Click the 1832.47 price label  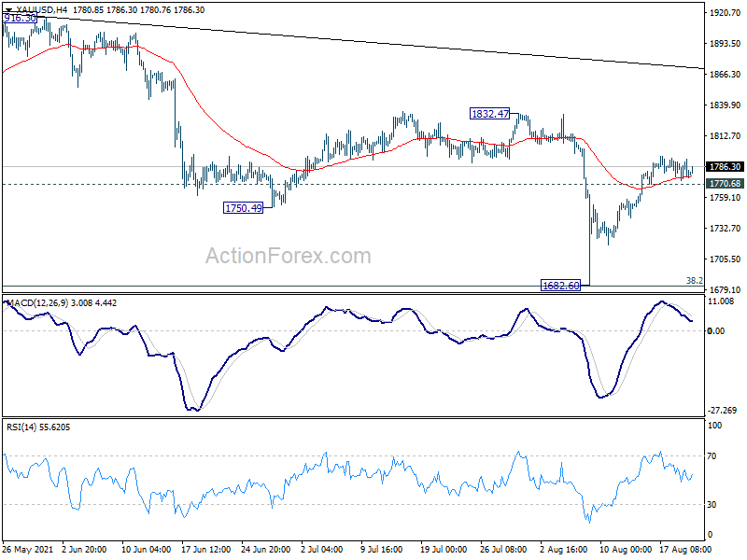489,114
